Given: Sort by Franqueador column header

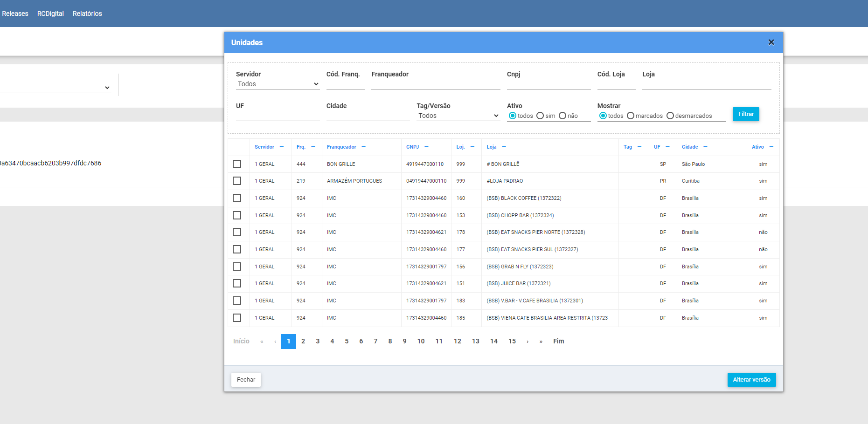Looking at the screenshot, I should (341, 147).
